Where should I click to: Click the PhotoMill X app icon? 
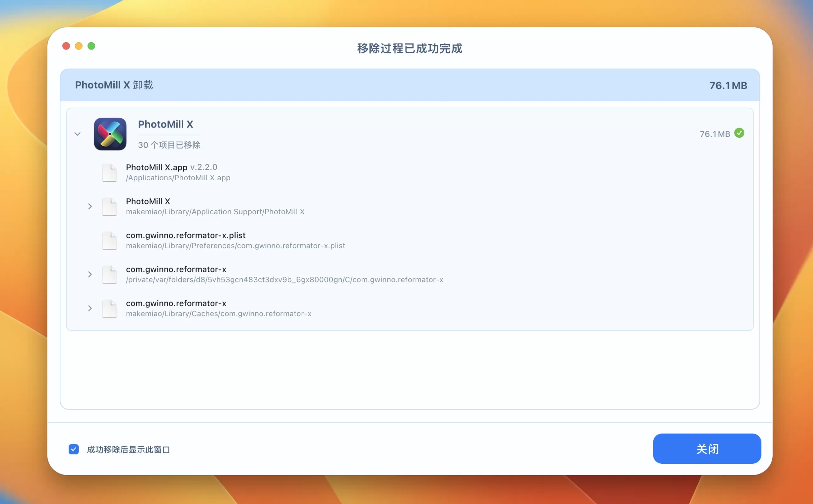coord(111,134)
